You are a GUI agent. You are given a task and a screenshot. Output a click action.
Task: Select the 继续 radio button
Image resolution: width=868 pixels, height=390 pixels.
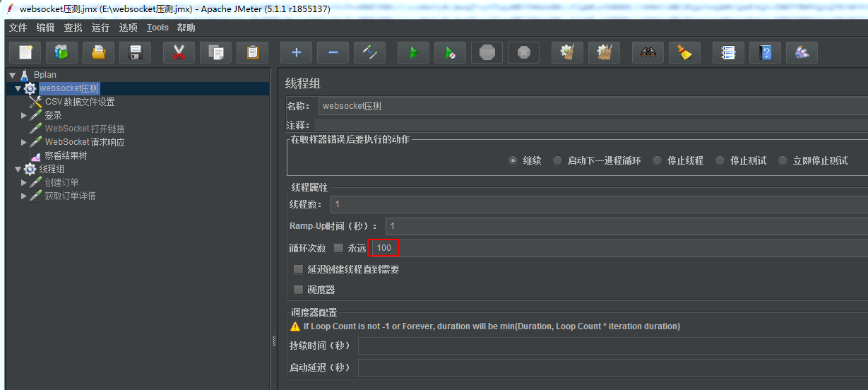click(513, 160)
